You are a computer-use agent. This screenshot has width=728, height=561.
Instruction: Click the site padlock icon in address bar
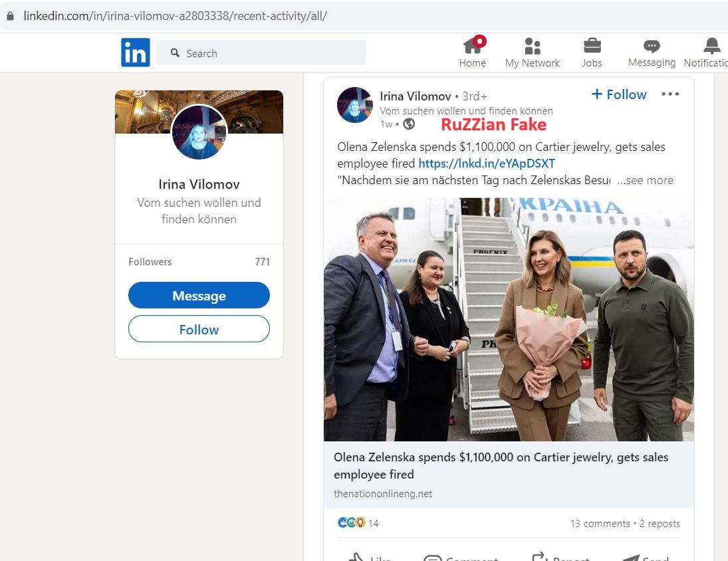pos(10,16)
